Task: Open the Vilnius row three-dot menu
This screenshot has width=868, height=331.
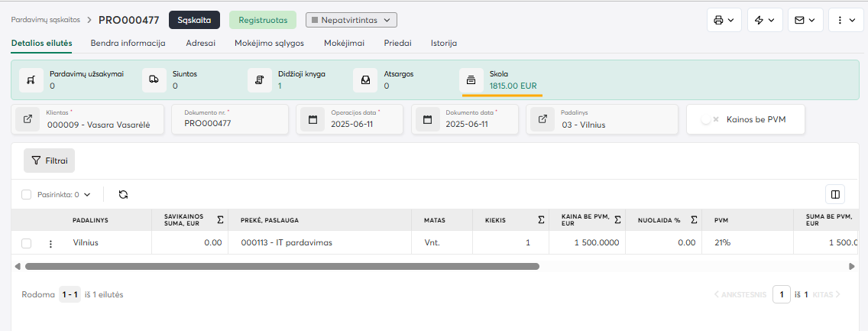Action: (x=51, y=243)
